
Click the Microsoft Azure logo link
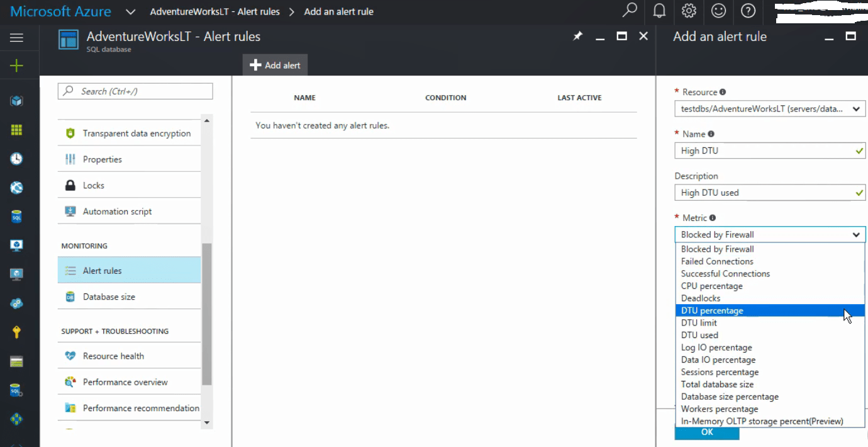(61, 11)
